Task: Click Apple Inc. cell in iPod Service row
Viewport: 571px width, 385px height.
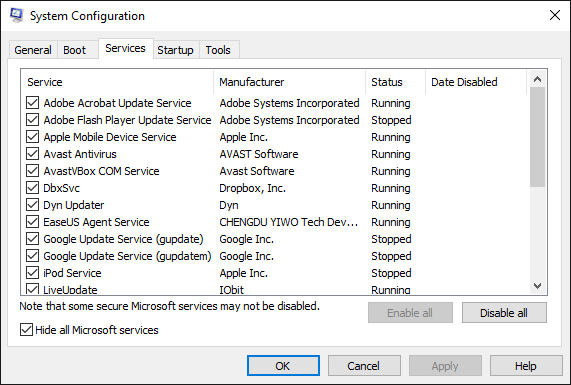Action: tap(243, 273)
